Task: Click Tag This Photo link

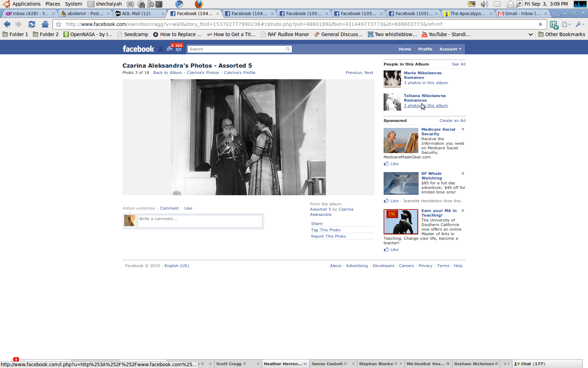Action: coord(325,230)
